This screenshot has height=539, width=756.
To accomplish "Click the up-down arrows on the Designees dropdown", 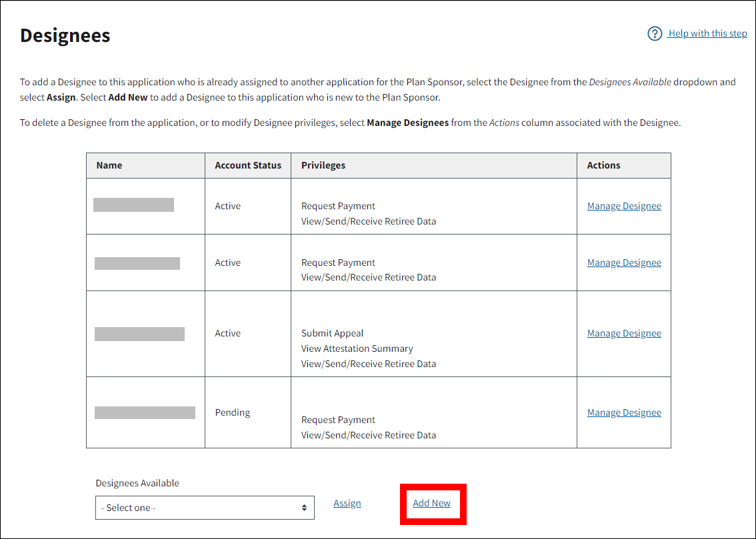I will (x=304, y=508).
